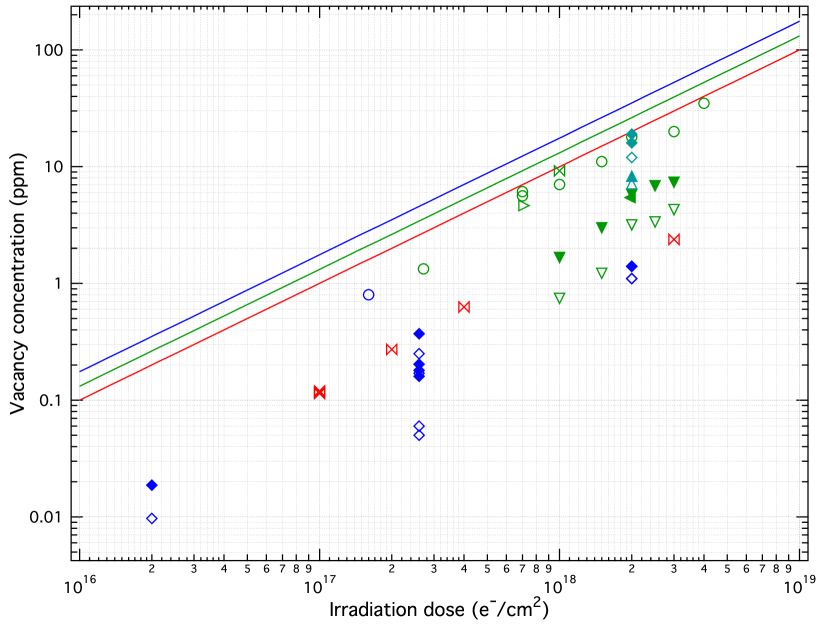Select the open green triangle at dose 3×10^18

(x=674, y=210)
